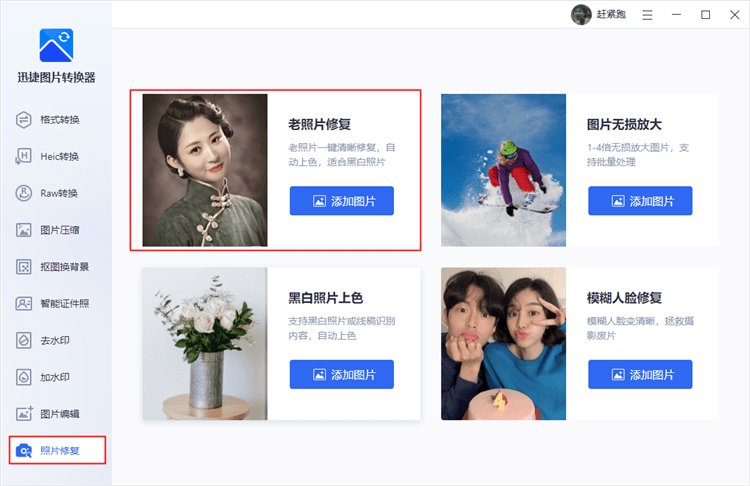The image size is (750, 486).
Task: Click the user avatar 赶紧跑
Action: (x=581, y=15)
